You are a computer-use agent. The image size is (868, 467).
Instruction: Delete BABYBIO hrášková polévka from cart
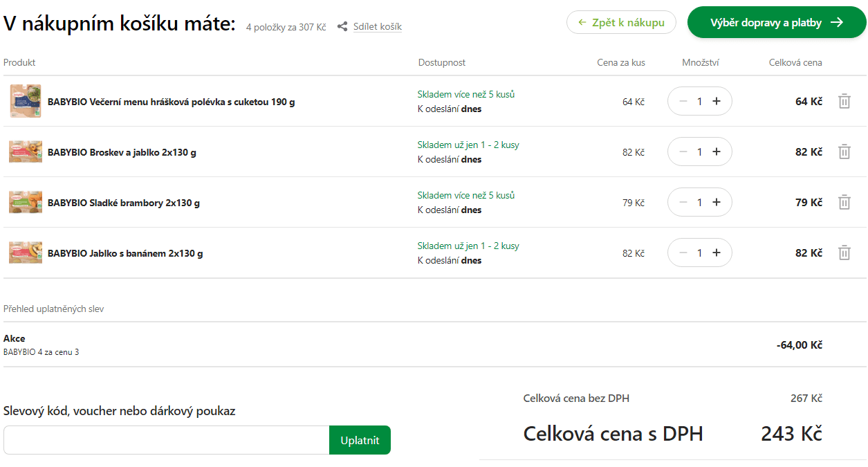(844, 101)
